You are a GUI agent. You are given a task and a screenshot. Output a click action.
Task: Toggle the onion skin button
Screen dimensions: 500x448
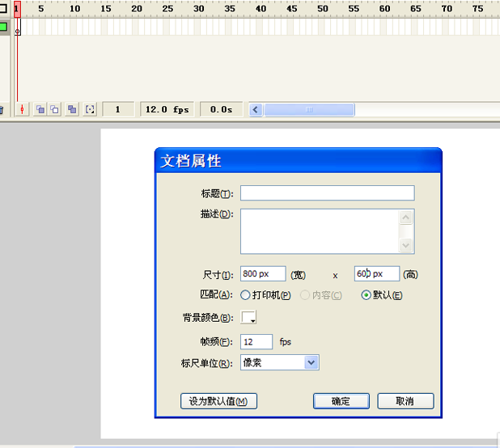[40, 110]
